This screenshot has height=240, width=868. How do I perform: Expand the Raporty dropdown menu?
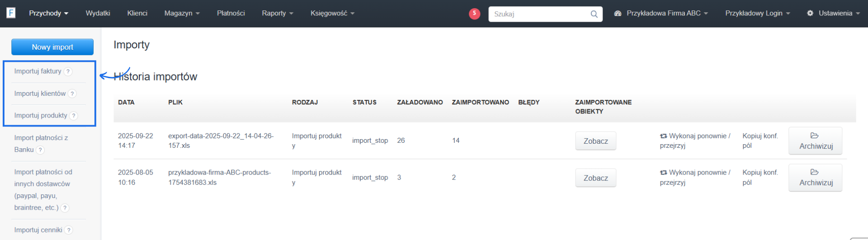click(278, 13)
